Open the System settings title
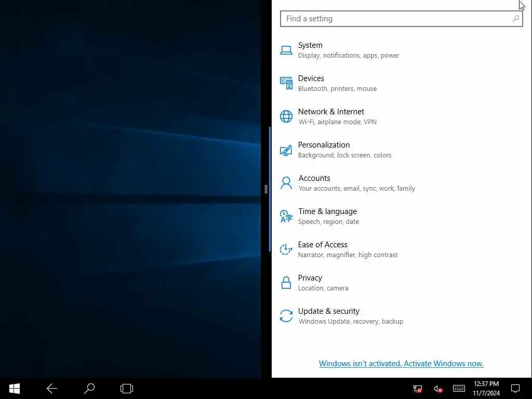532x399 pixels. pos(310,45)
